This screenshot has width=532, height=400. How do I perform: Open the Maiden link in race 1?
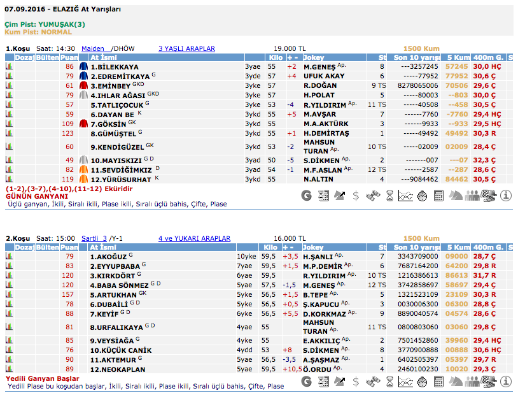coord(93,48)
